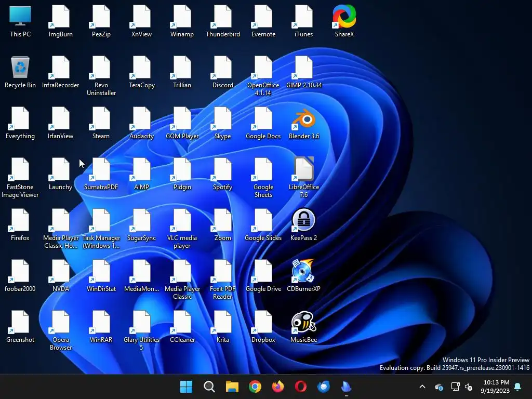Select the FastStone Image Viewer shortcut
The width and height of the screenshot is (532, 399).
(x=20, y=178)
